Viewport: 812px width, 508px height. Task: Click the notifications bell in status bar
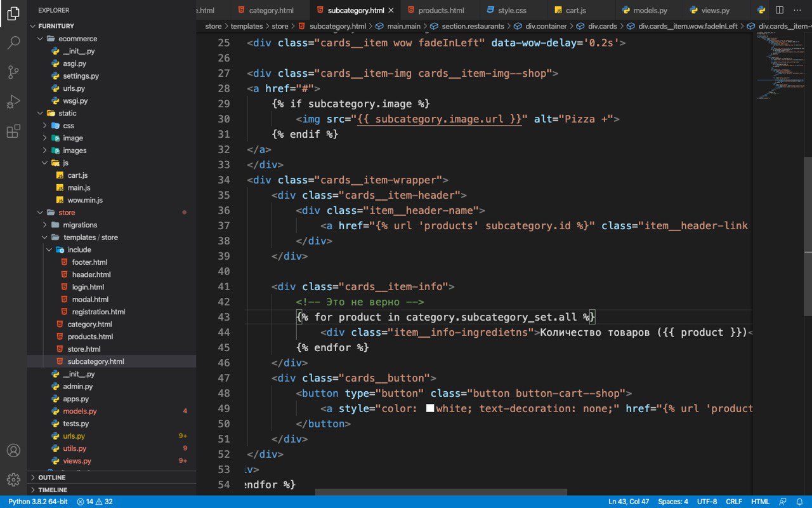[801, 502]
